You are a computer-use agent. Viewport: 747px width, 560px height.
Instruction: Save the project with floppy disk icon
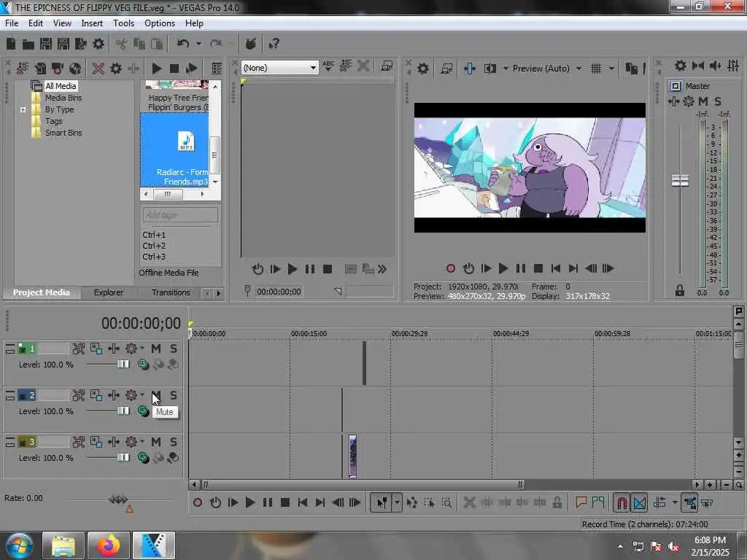[46, 44]
